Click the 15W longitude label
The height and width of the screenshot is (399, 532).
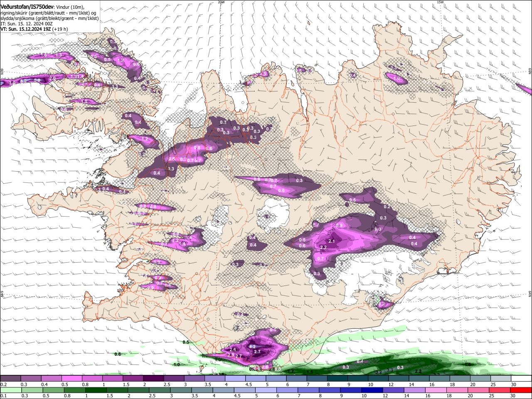(440, 2)
